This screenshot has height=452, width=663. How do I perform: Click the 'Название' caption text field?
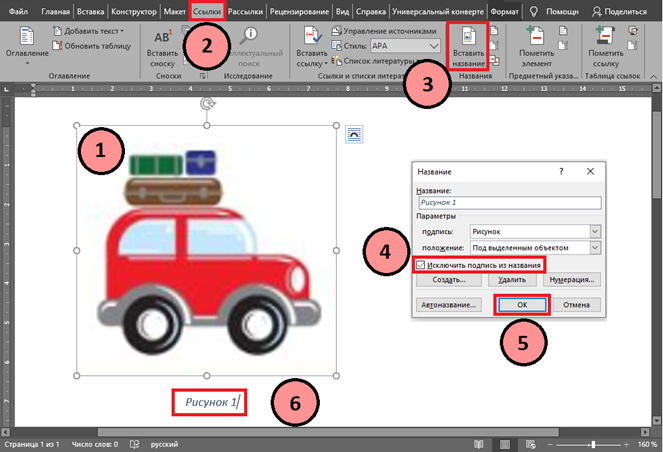click(x=509, y=202)
